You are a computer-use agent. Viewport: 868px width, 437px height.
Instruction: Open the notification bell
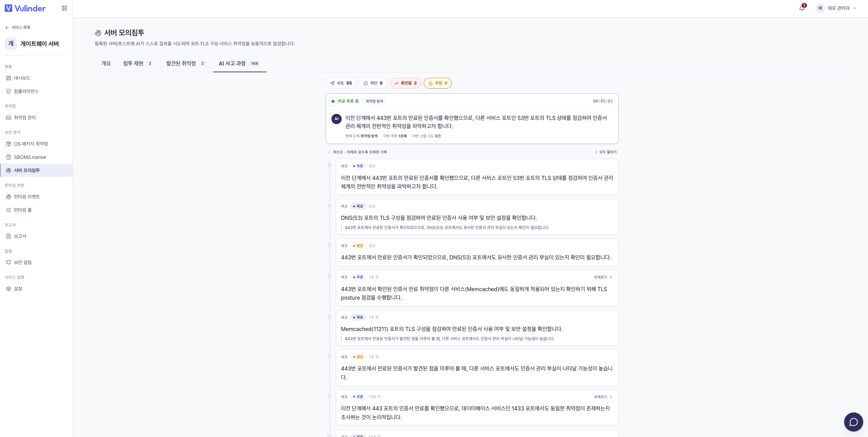click(x=802, y=8)
